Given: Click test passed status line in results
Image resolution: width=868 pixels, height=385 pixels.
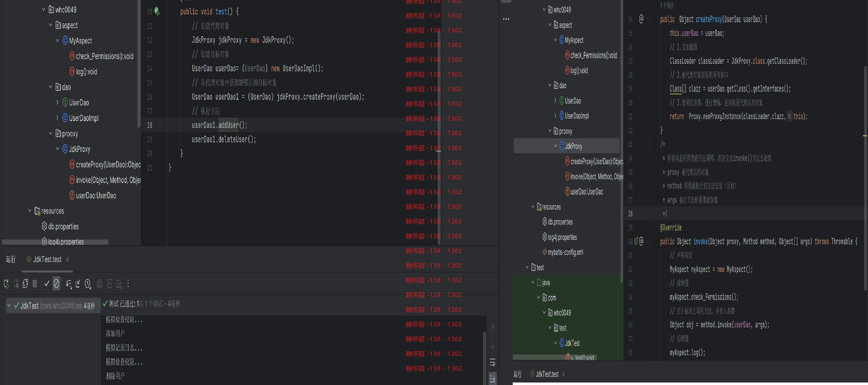Looking at the screenshot, I should [142, 304].
